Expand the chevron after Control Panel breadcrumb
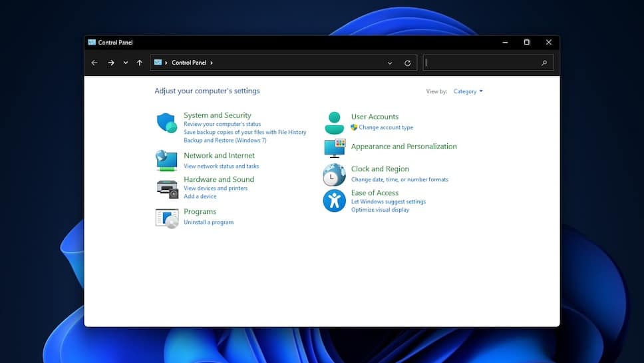Image resolution: width=644 pixels, height=363 pixels. (x=212, y=63)
